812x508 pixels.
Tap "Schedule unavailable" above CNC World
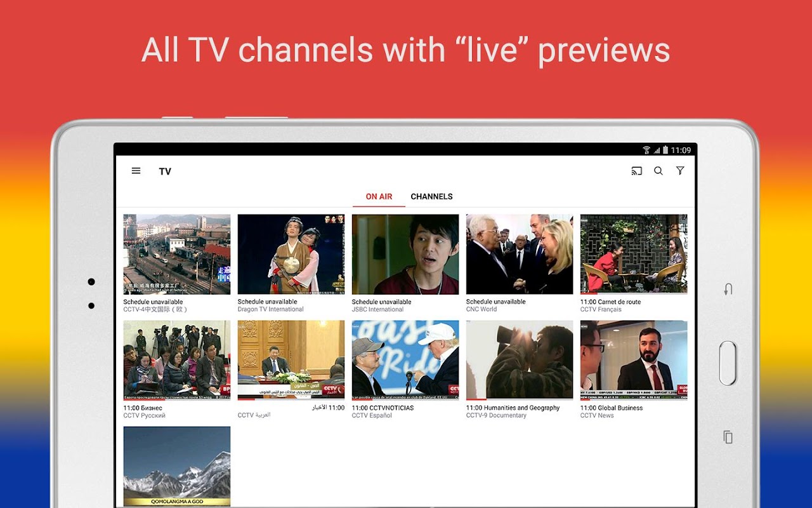coord(495,302)
